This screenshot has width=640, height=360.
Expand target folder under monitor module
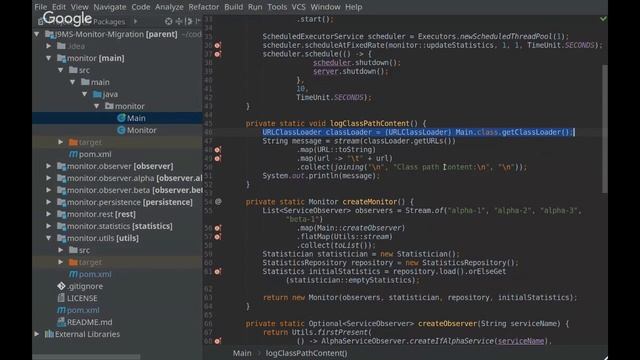coord(60,142)
